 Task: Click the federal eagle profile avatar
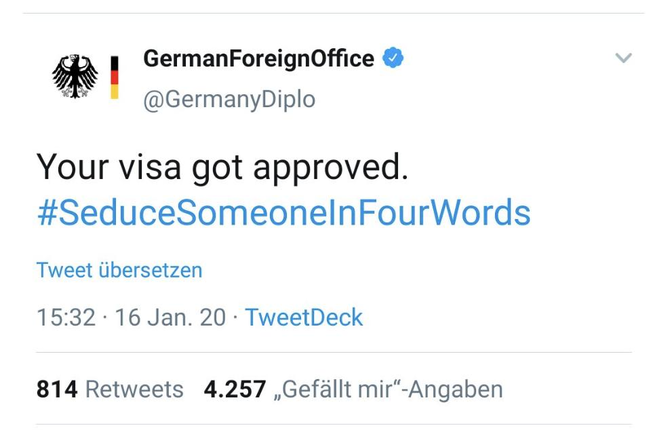tap(75, 76)
